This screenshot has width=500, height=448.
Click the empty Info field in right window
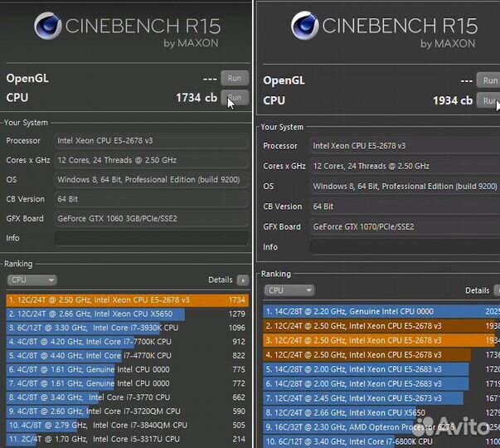pyautogui.click(x=405, y=247)
